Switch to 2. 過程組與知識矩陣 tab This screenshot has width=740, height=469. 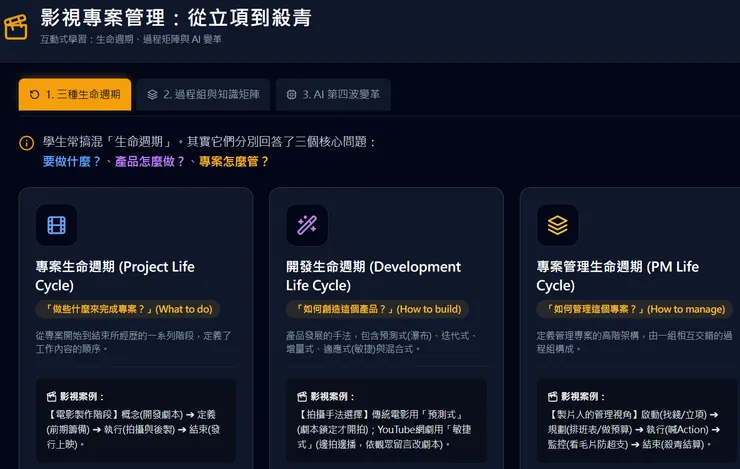203,94
